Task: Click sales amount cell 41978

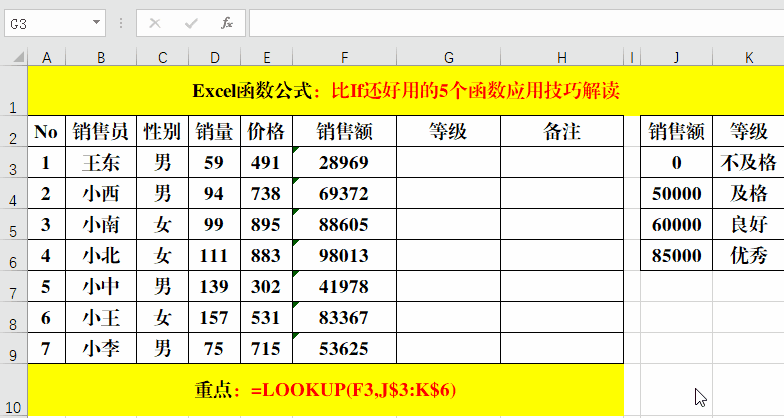Action: [344, 286]
